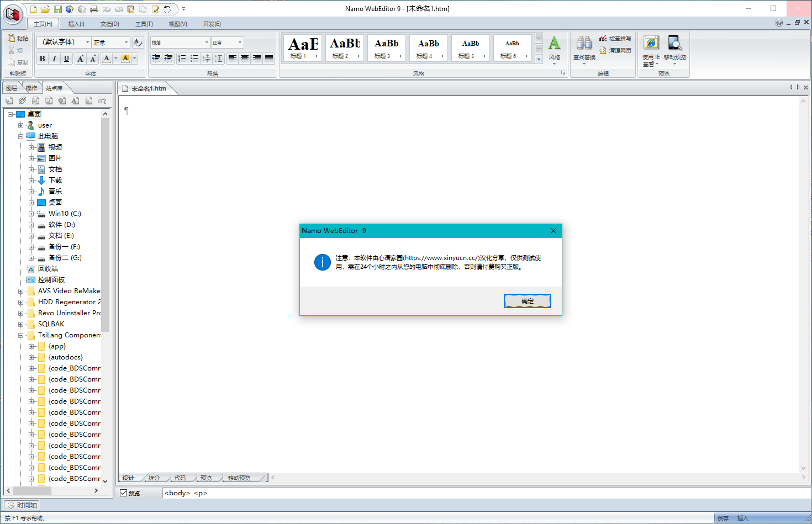Apply the 标题 1 heading style
The width and height of the screenshot is (812, 524).
302,48
